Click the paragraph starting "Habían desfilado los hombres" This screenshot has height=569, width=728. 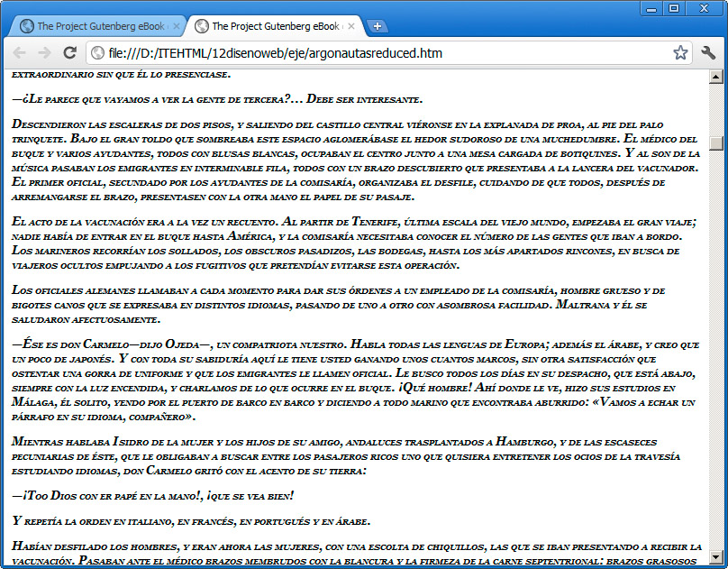357,553
